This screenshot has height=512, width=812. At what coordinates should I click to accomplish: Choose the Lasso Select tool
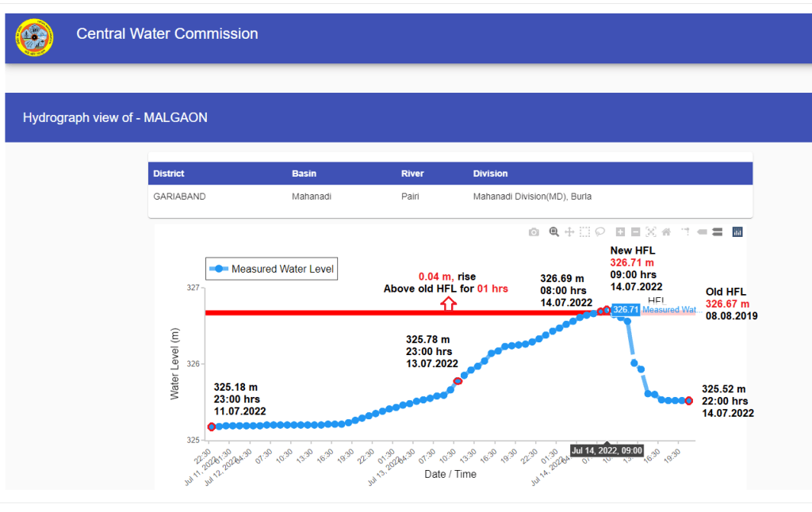pyautogui.click(x=600, y=232)
